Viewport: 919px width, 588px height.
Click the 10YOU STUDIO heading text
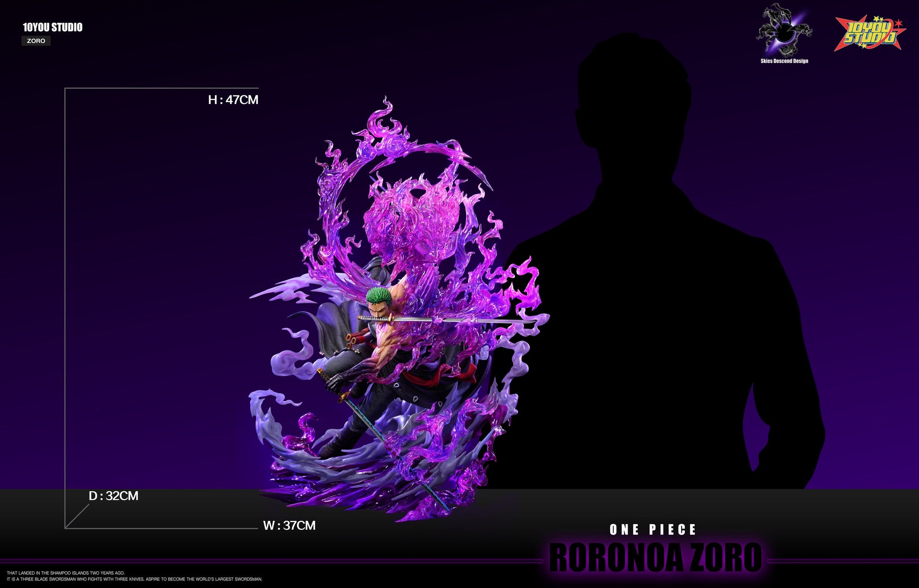52,27
